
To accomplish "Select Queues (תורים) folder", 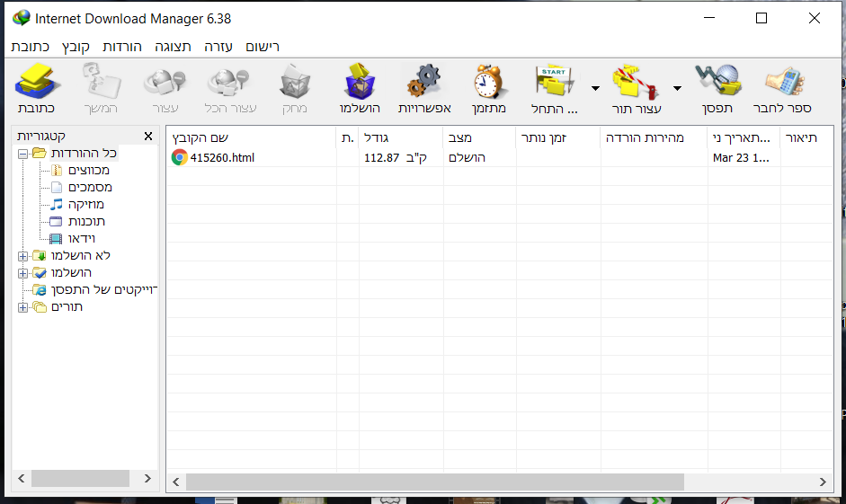I will point(67,307).
